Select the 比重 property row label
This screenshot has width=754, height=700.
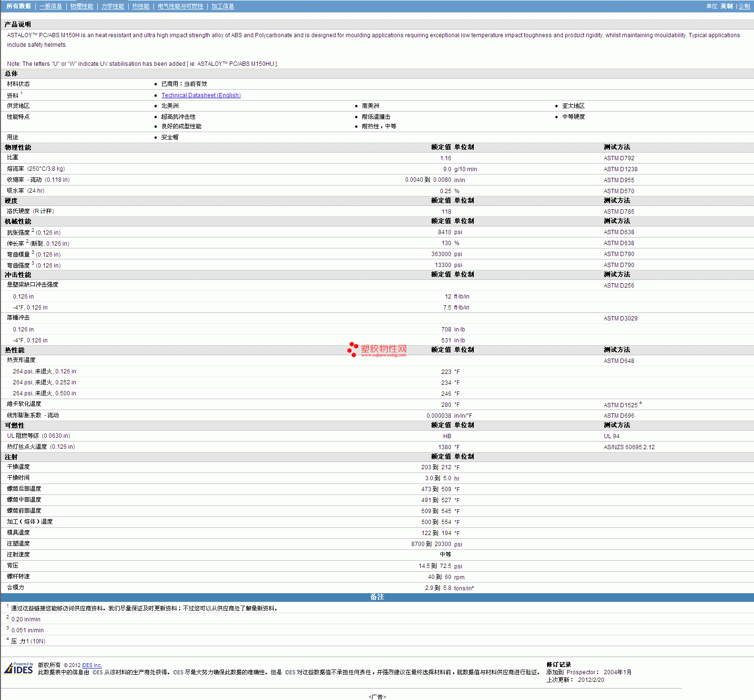tap(13, 157)
